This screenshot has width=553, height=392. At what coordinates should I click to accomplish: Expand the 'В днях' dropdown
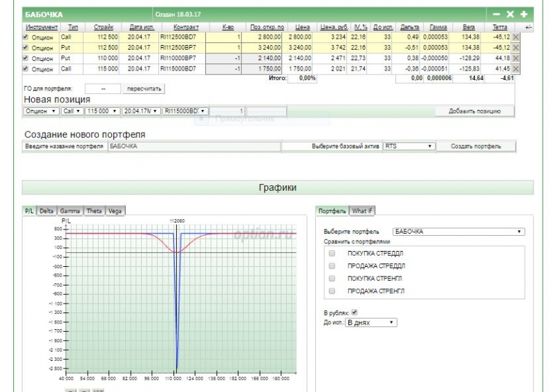[371, 322]
